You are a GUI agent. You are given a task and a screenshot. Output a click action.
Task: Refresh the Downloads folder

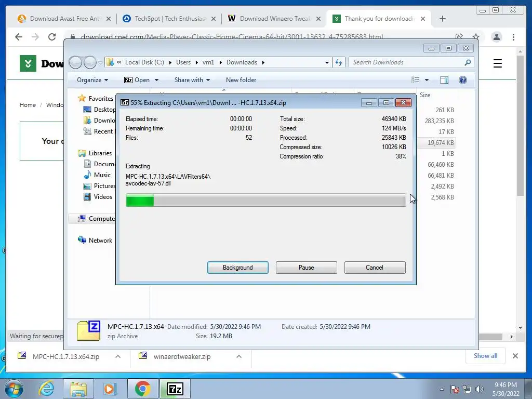(x=339, y=62)
